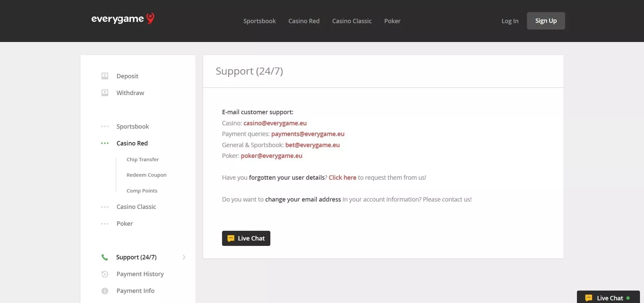Open Casino Red in top navigation
Viewport: 644px width, 303px height.
pos(304,21)
